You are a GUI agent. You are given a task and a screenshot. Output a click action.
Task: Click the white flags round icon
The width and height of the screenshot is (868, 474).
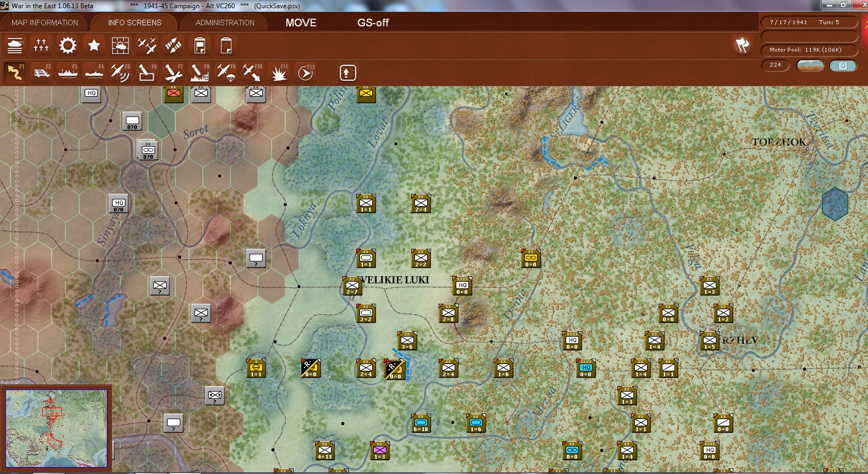pyautogui.click(x=742, y=45)
